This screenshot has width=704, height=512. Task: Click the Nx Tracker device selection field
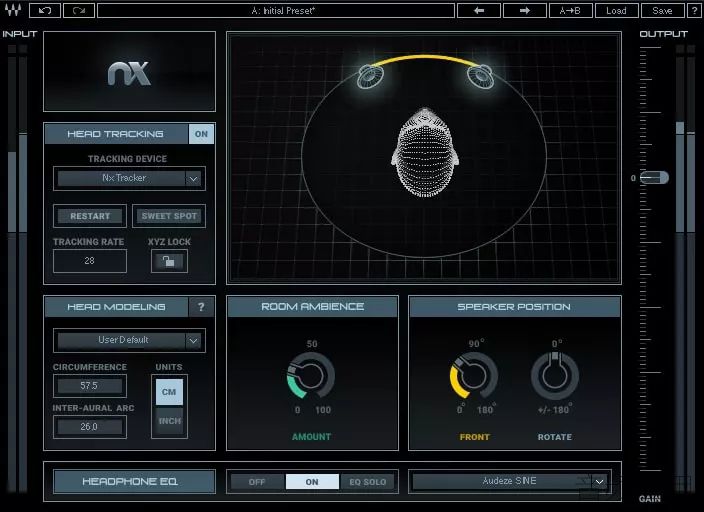point(121,178)
